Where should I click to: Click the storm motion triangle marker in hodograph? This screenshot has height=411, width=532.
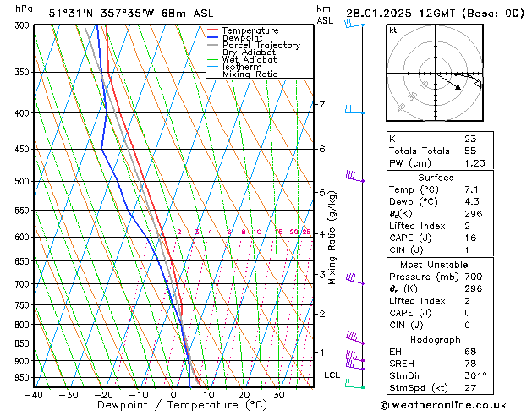click(x=458, y=87)
